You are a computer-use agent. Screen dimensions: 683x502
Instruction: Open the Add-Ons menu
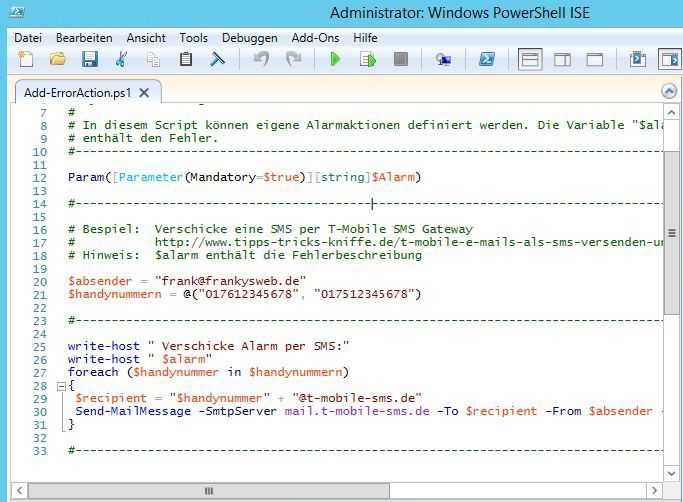click(x=314, y=37)
